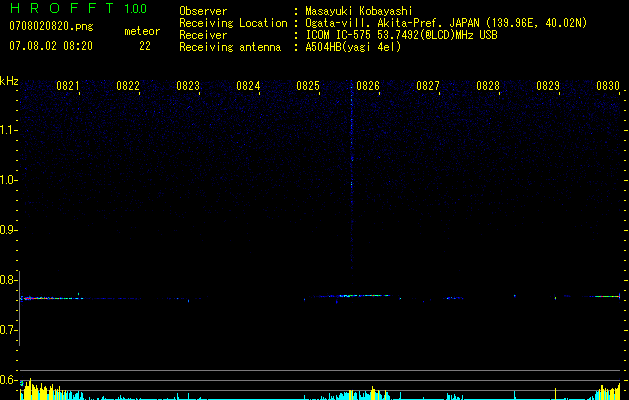Click the 0830 time marker
The height and width of the screenshot is (400, 629).
[608, 86]
